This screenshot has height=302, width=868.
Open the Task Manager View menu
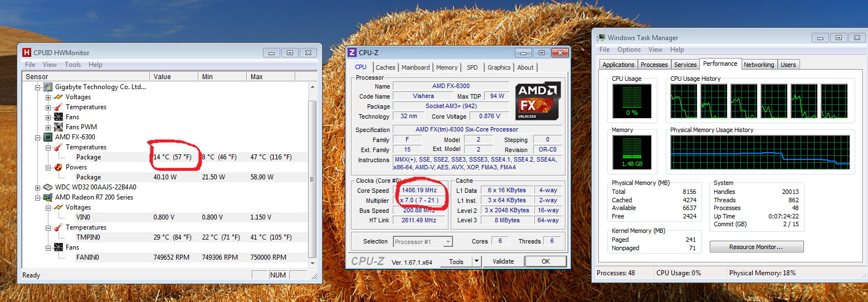point(655,50)
